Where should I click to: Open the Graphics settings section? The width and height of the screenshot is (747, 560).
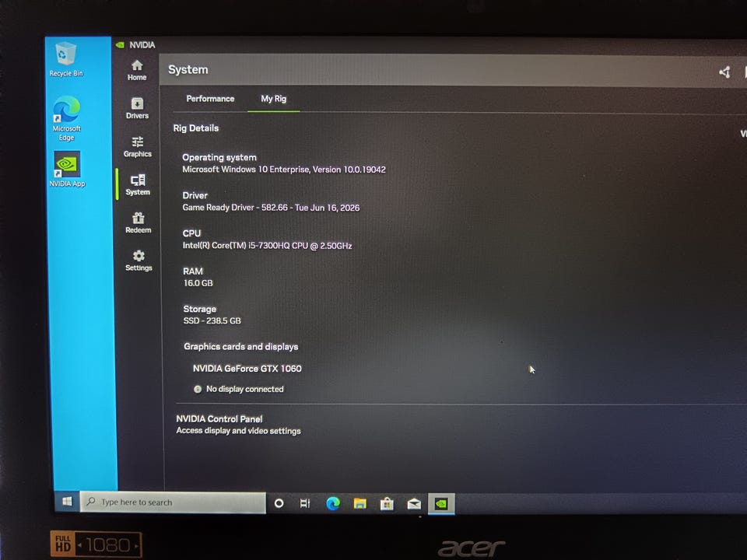coord(138,147)
